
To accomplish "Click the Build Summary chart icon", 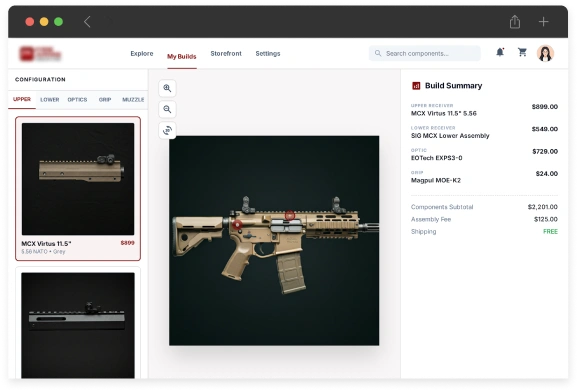I will [x=416, y=86].
